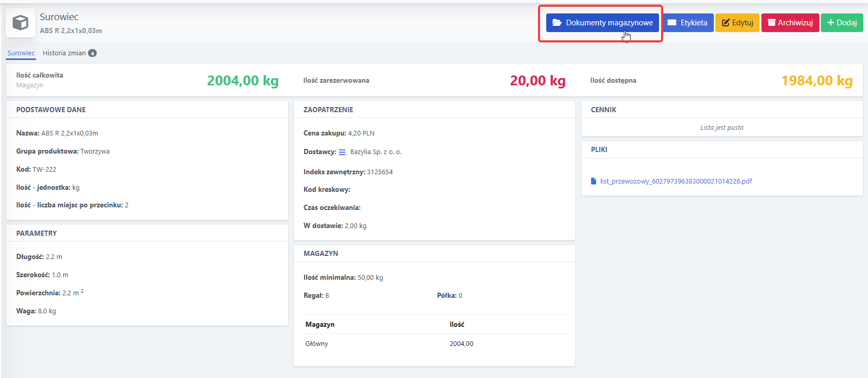This screenshot has width=868, height=378.
Task: Click the Bazylia Sp. z o. o. supplier name
Action: [376, 152]
